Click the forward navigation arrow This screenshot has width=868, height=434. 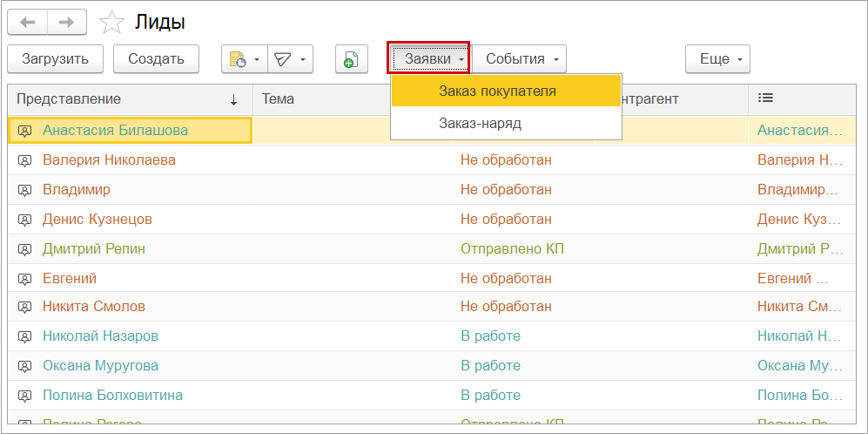coord(66,23)
